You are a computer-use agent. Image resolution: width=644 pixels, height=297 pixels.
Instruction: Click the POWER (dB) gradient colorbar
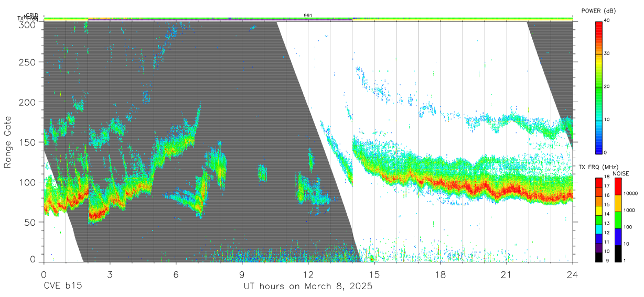(x=599, y=87)
